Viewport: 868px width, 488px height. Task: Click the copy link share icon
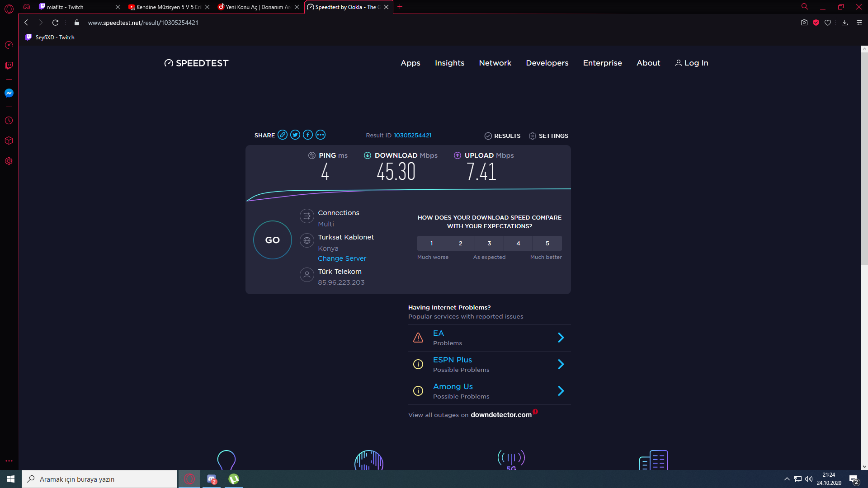click(283, 135)
